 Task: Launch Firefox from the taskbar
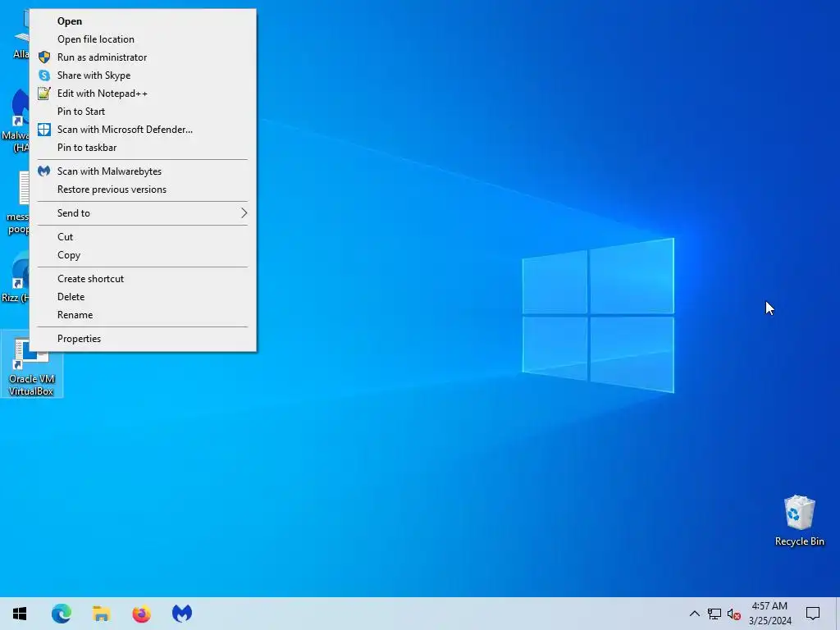(x=141, y=614)
